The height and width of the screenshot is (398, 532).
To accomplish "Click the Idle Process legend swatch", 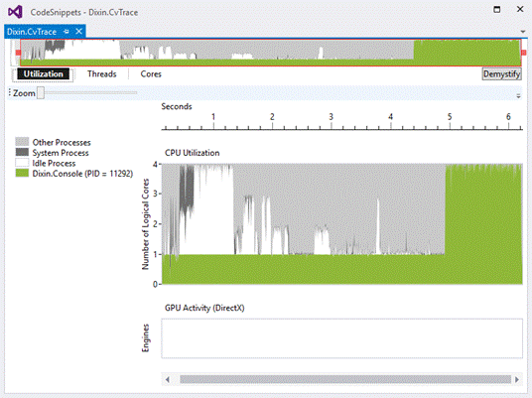I will tap(22, 163).
